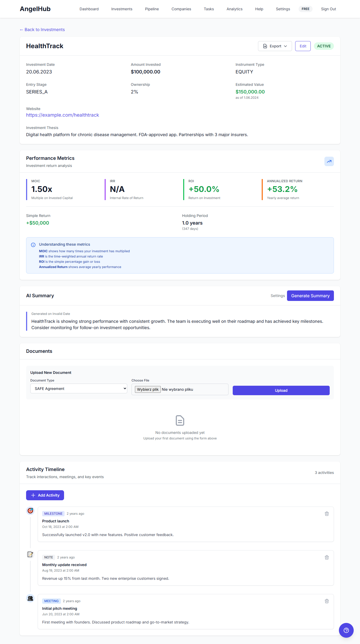The width and height of the screenshot is (360, 644).
Task: Click the ROI value +50.0%
Action: pyautogui.click(x=204, y=189)
